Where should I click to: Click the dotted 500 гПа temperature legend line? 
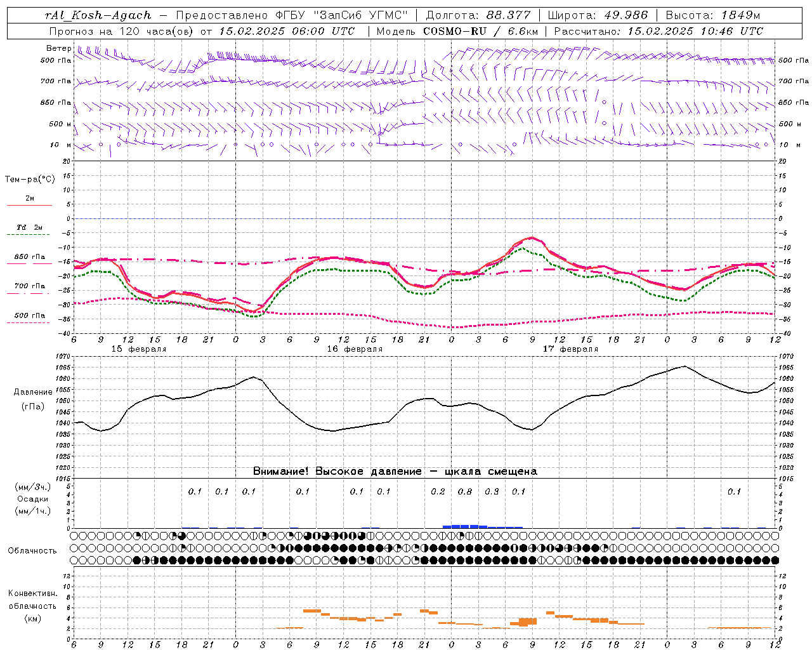point(29,322)
